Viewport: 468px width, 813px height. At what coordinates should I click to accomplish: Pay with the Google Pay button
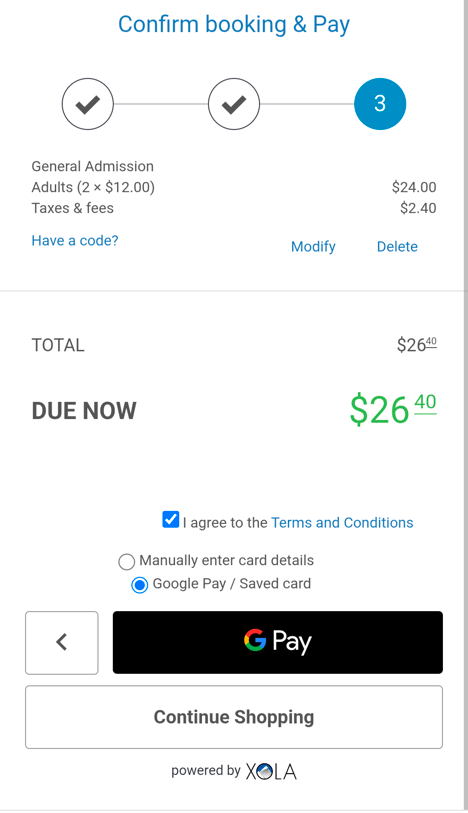(x=278, y=642)
